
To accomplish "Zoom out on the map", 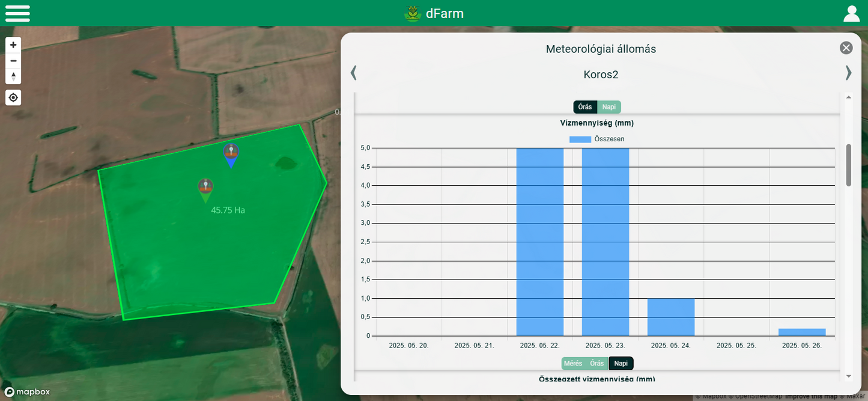I will [x=13, y=61].
